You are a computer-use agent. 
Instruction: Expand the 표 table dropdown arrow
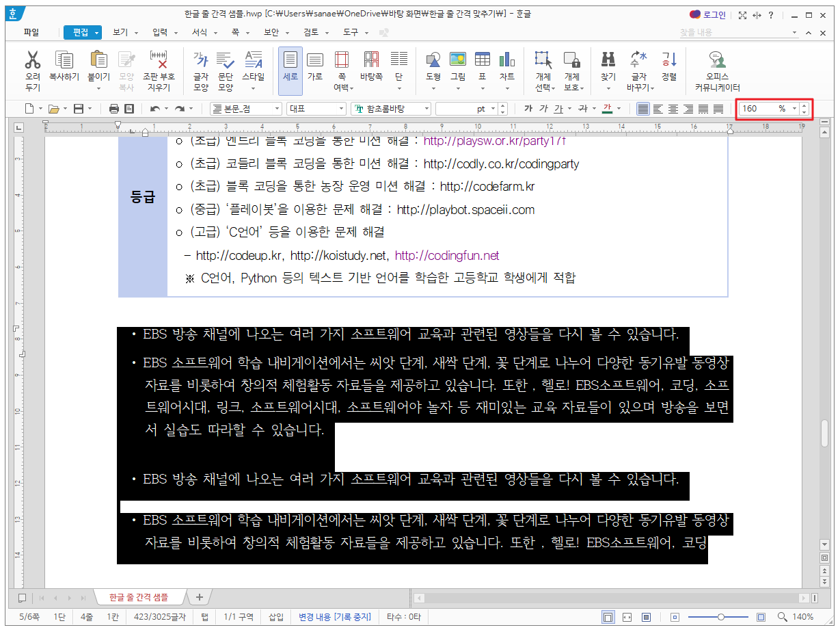click(483, 88)
